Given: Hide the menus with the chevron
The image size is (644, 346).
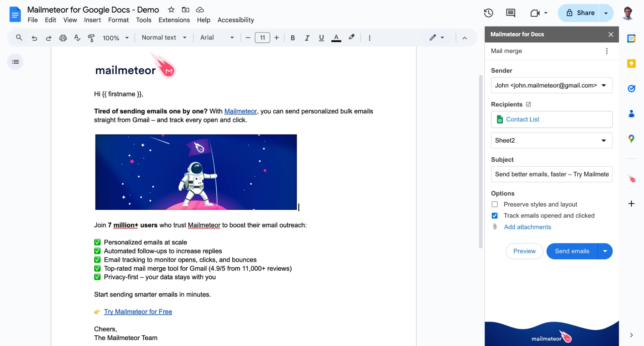Looking at the screenshot, I should click(465, 38).
